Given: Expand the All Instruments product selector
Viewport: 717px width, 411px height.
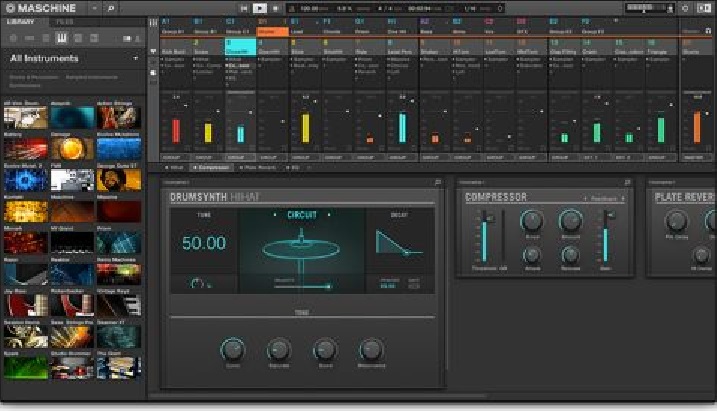Looking at the screenshot, I should pyautogui.click(x=135, y=59).
